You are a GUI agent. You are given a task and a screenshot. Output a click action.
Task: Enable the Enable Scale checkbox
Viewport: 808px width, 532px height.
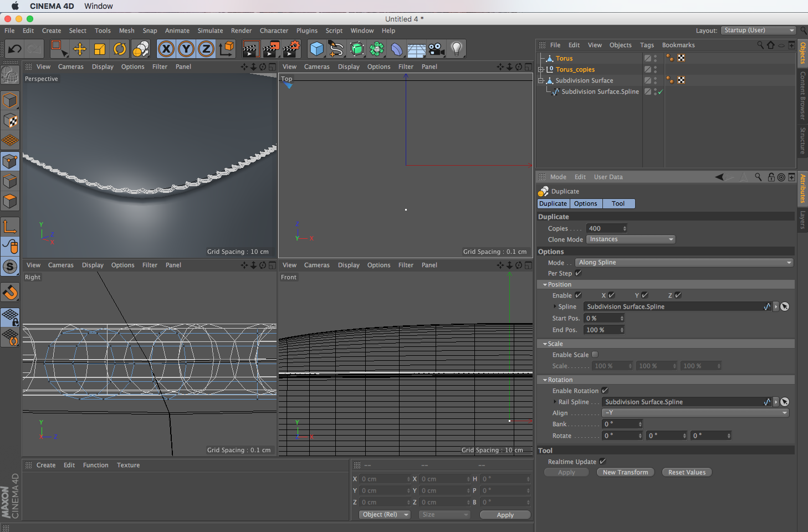click(x=595, y=355)
